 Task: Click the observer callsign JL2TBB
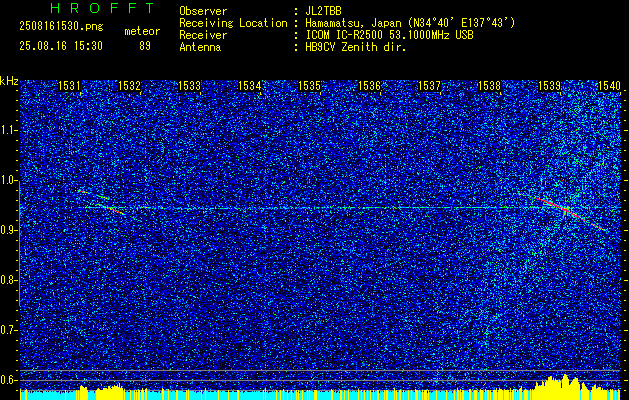[323, 11]
